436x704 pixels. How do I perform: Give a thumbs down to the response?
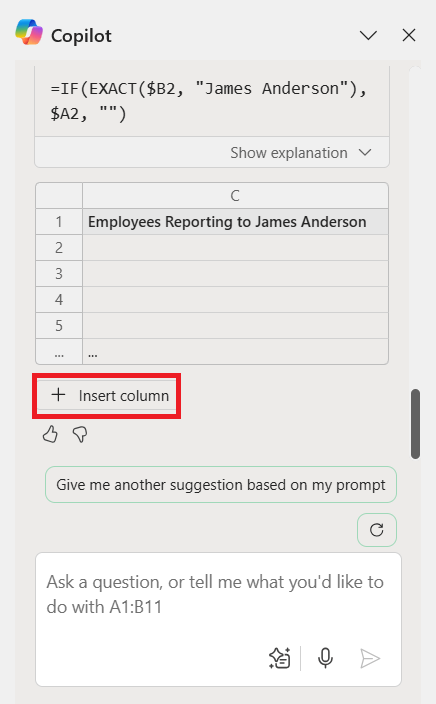80,434
